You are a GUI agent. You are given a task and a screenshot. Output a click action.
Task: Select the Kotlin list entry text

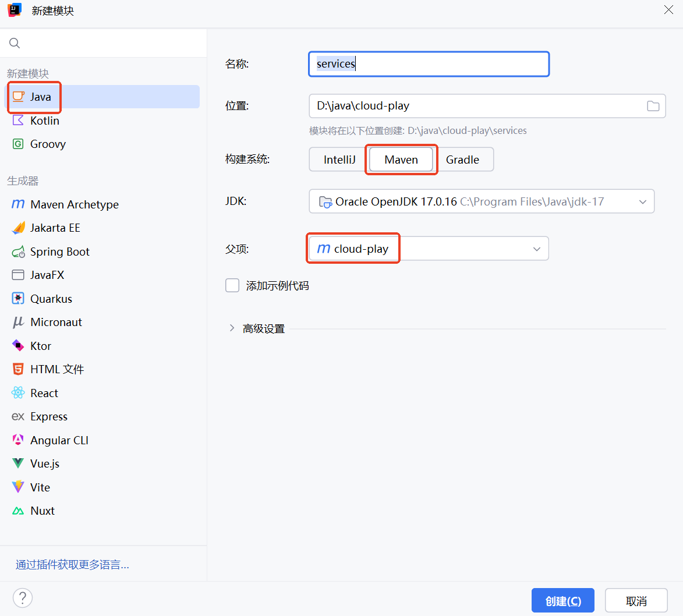pos(45,121)
